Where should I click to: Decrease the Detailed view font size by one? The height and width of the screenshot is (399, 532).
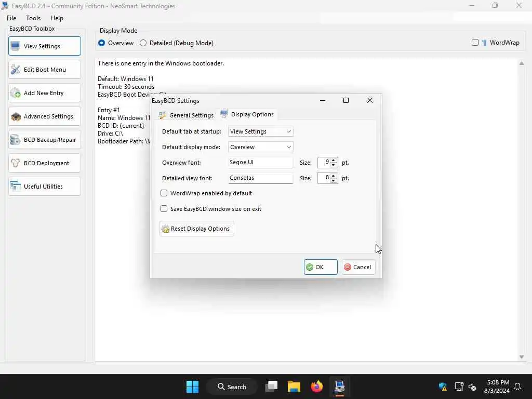(x=334, y=180)
